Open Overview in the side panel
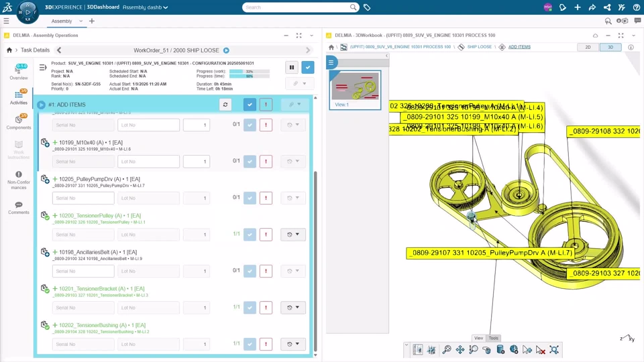 click(x=19, y=72)
